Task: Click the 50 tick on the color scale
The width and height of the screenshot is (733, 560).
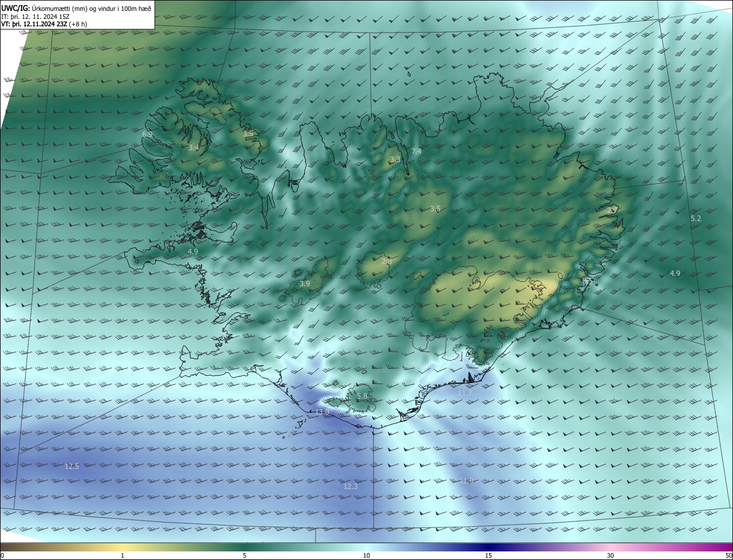Action: [728, 556]
